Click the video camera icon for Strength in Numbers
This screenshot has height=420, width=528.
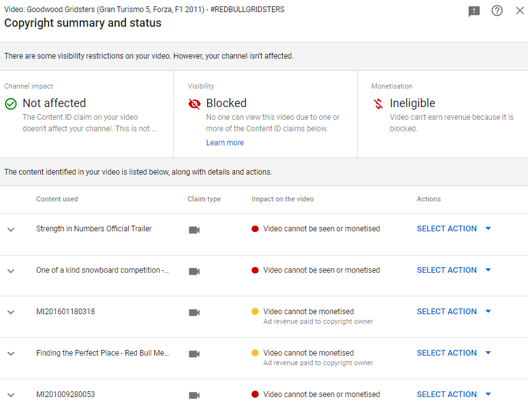click(x=194, y=230)
